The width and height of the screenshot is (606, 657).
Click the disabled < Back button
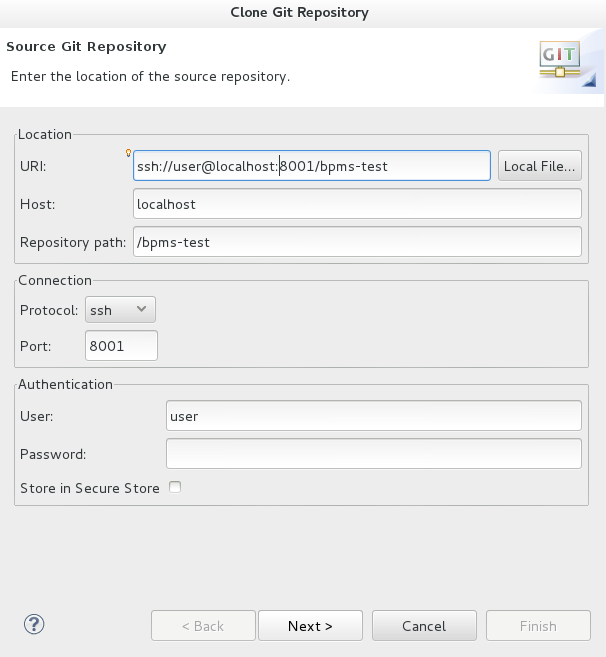(x=202, y=626)
